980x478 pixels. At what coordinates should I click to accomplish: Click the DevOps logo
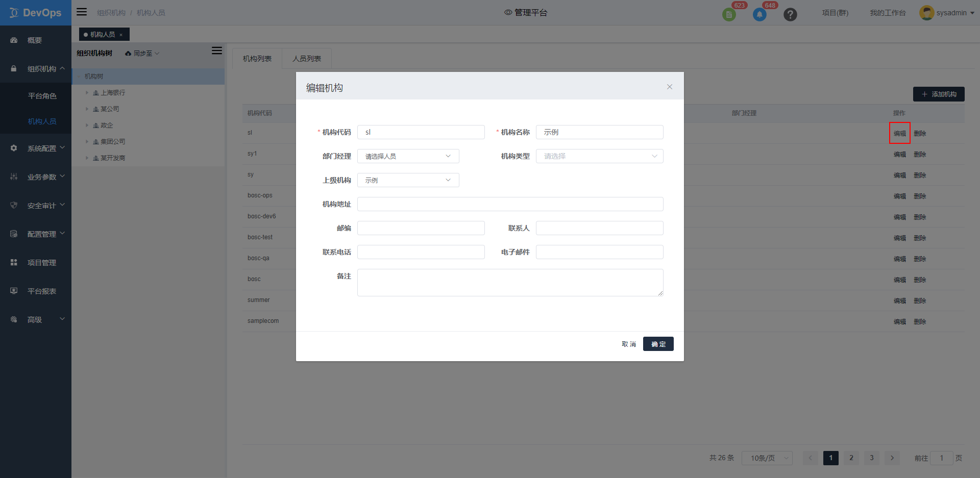(36, 13)
